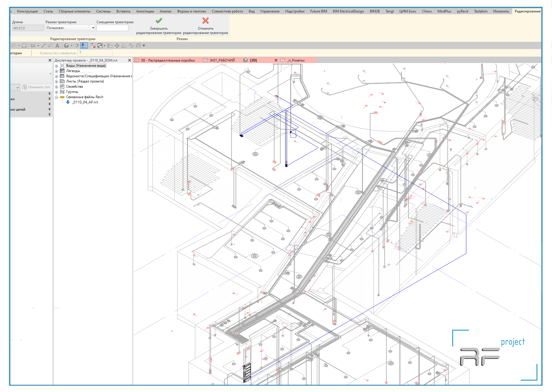Open the Конструкция ribbon tab
The image size is (552, 392).
(27, 11)
